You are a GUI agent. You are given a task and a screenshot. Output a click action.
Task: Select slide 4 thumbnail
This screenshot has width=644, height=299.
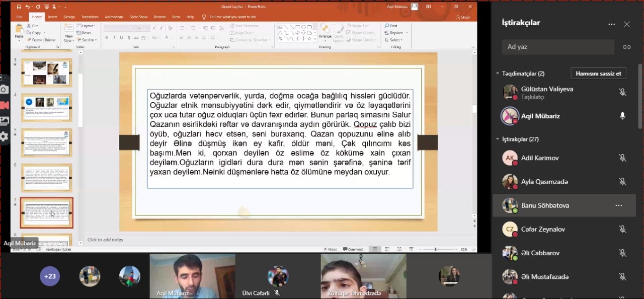47,107
